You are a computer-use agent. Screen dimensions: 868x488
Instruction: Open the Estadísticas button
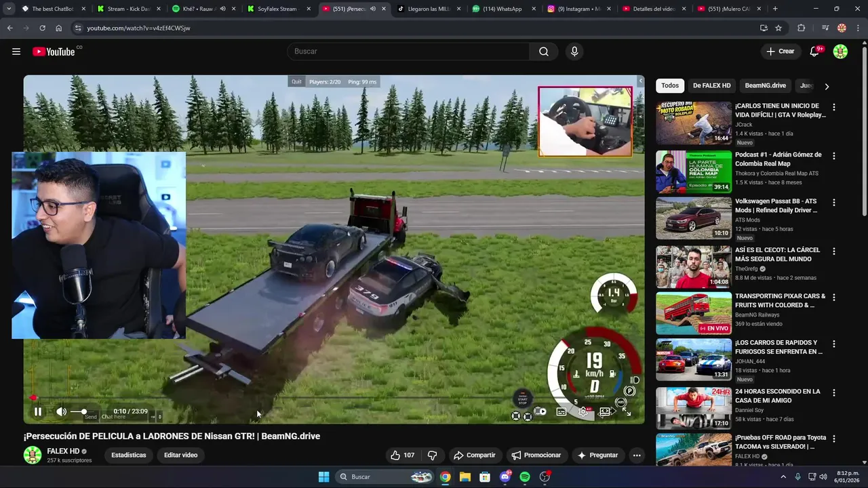(x=129, y=455)
